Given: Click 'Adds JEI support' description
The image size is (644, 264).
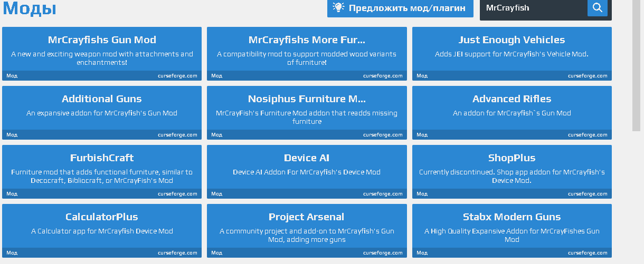Looking at the screenshot, I should coord(512,54).
